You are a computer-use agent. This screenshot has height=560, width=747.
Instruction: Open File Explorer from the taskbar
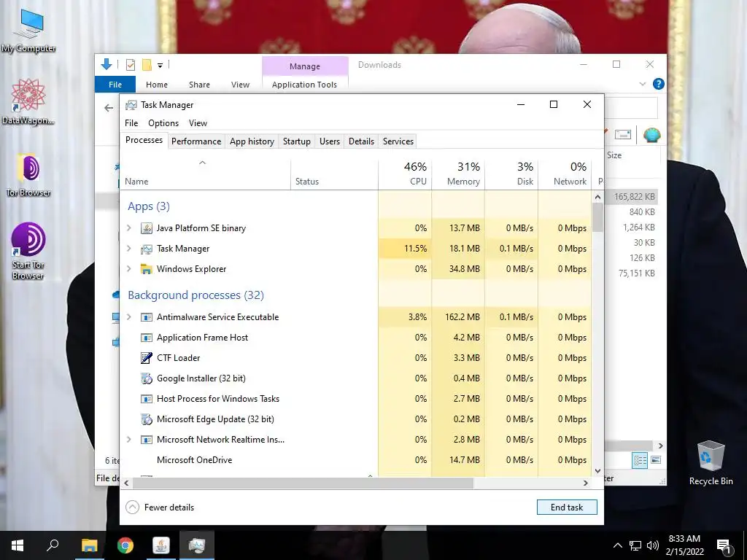tap(89, 545)
